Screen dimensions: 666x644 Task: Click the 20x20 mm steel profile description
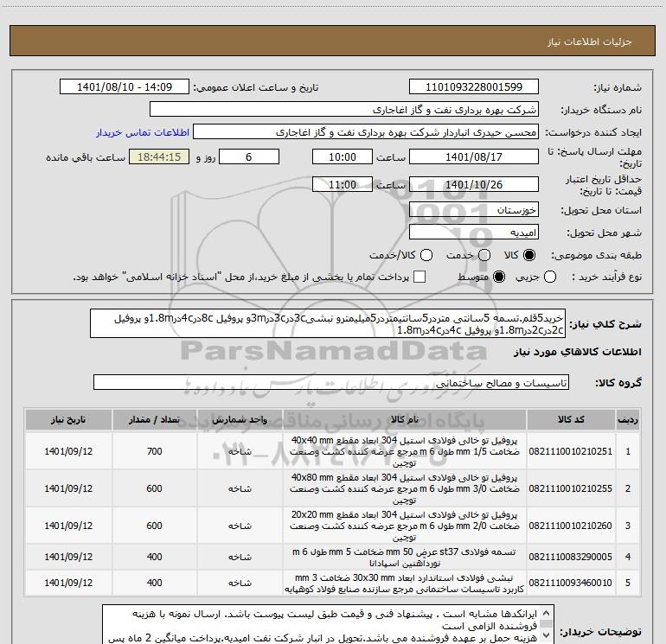pos(405,526)
